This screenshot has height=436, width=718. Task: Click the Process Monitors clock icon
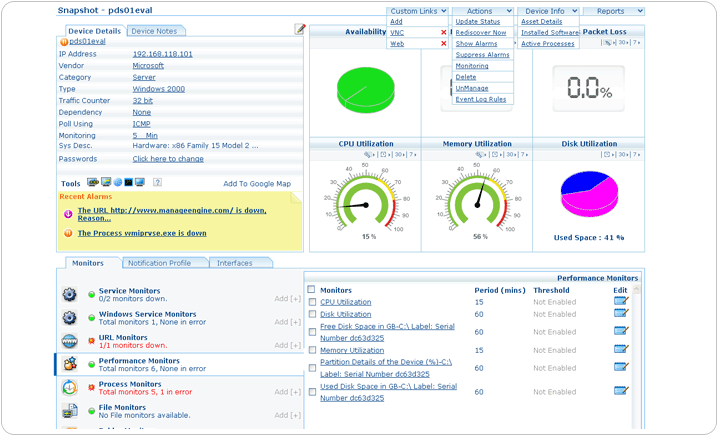[x=69, y=387]
